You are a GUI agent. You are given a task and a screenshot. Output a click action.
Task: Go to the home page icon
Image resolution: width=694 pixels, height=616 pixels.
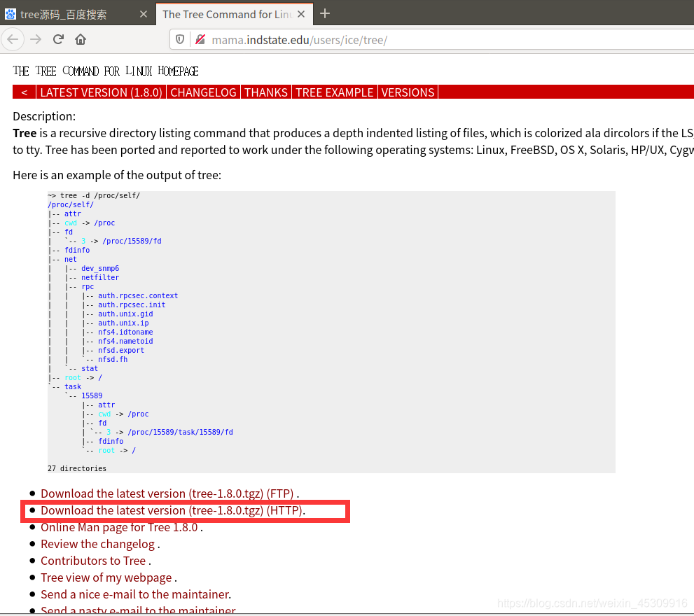coord(81,39)
